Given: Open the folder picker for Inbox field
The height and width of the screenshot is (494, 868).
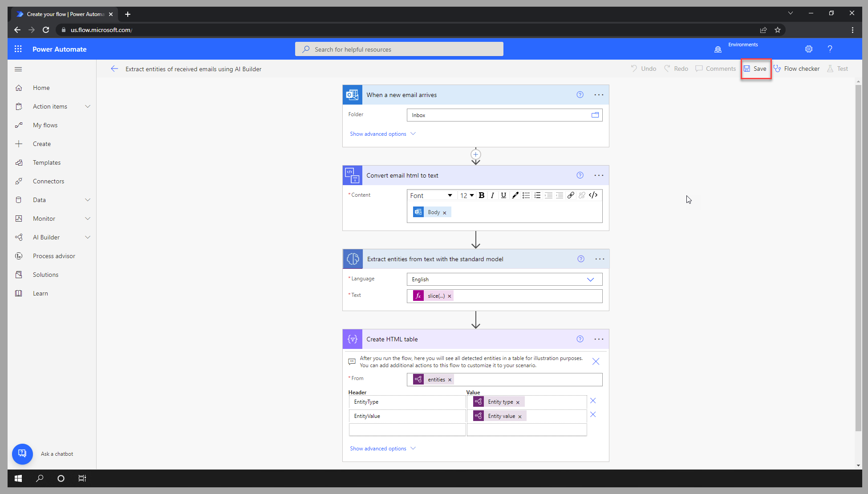Looking at the screenshot, I should [x=595, y=115].
